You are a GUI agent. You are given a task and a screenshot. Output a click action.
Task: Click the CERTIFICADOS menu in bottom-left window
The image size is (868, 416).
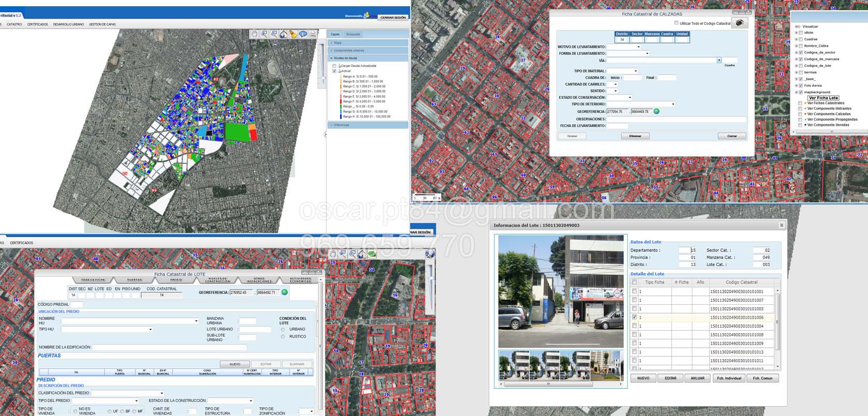(x=22, y=243)
